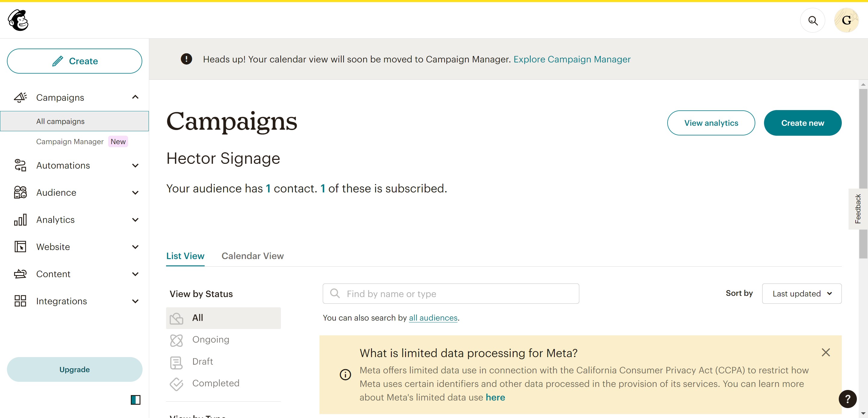Collapse the Campaigns sidebar section
Image resolution: width=868 pixels, height=418 pixels.
coord(135,97)
